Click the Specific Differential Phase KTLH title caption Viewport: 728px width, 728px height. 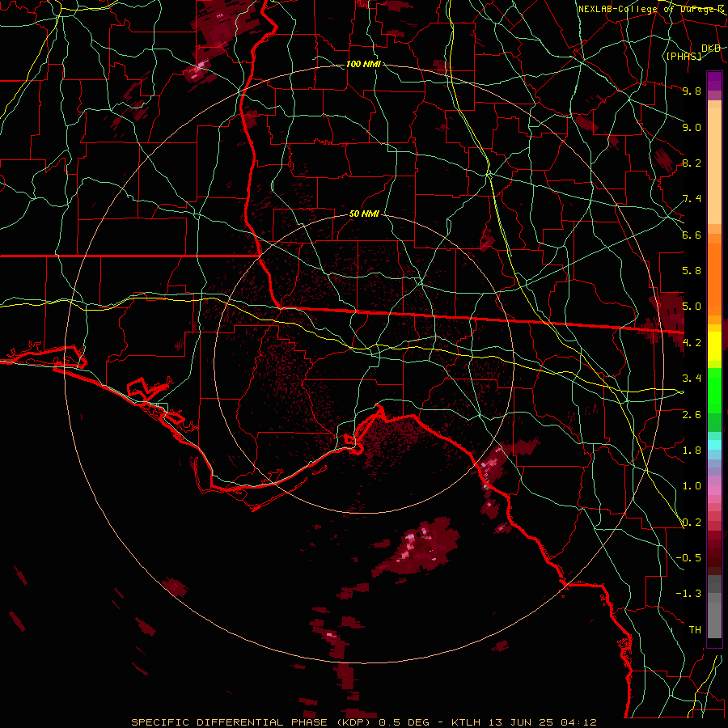[363, 722]
